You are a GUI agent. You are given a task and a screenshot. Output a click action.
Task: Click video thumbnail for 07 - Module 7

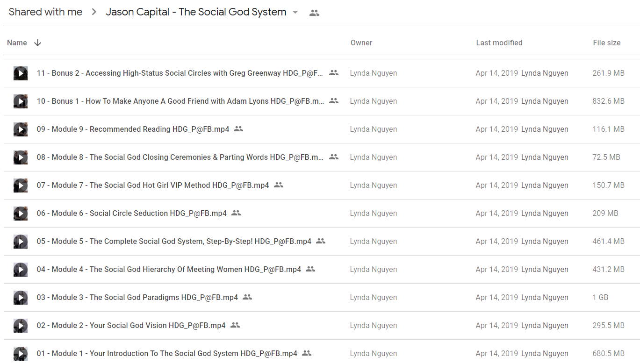coord(21,186)
